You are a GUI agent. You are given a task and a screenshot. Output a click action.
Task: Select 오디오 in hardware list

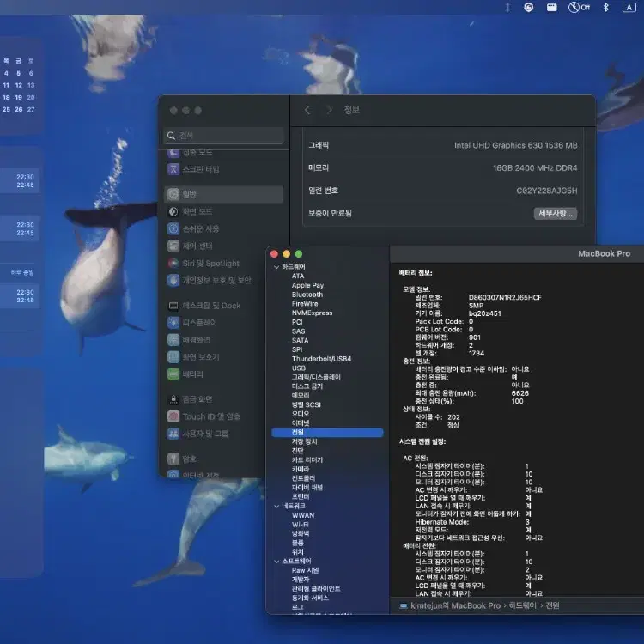[301, 414]
